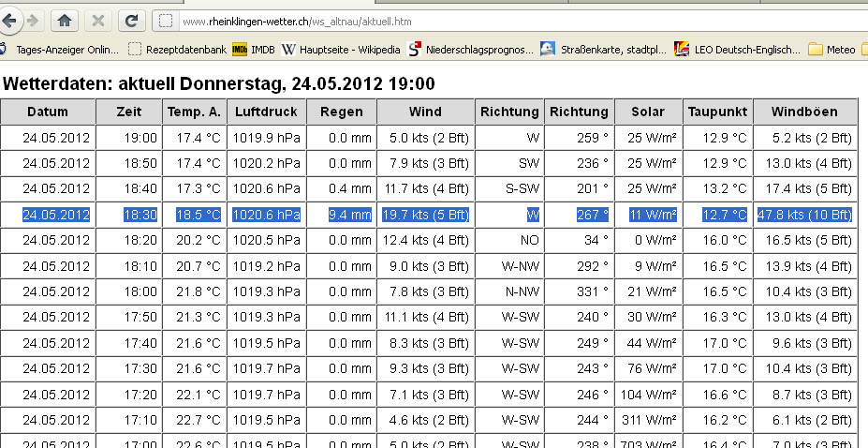Click the 18:50 time cell
Viewport: 868px width, 448px height.
(129, 163)
